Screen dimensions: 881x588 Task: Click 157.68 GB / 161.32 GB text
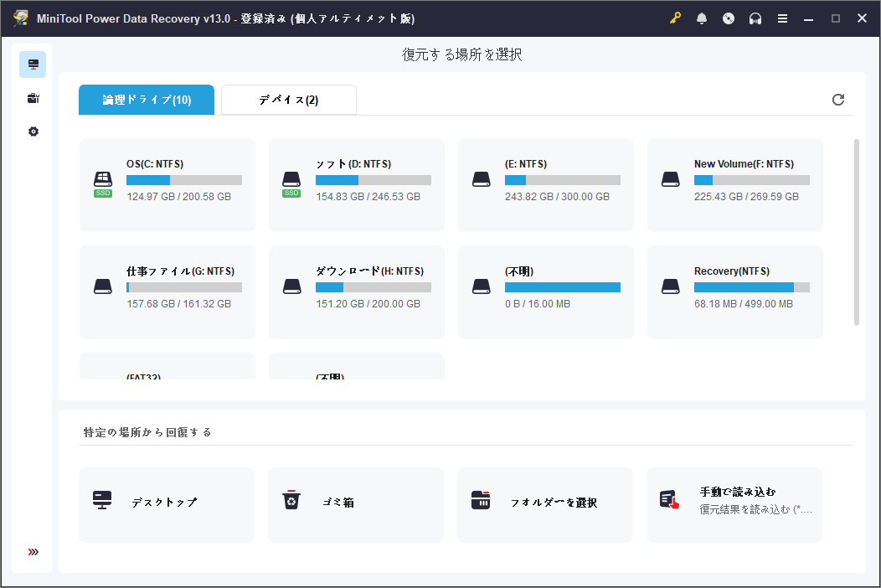click(178, 304)
